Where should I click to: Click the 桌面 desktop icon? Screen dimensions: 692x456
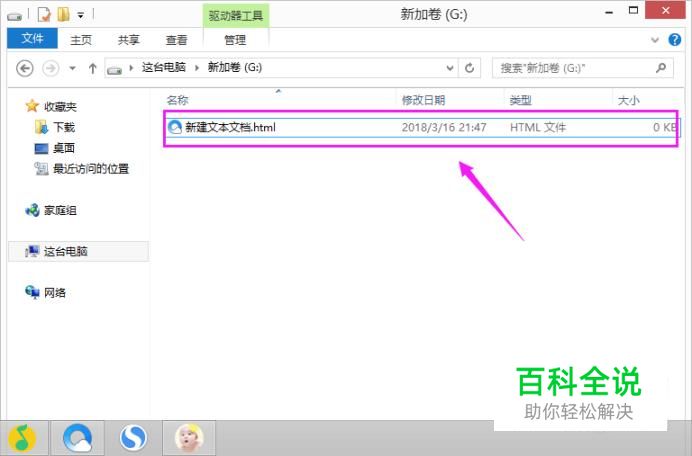[x=41, y=148]
